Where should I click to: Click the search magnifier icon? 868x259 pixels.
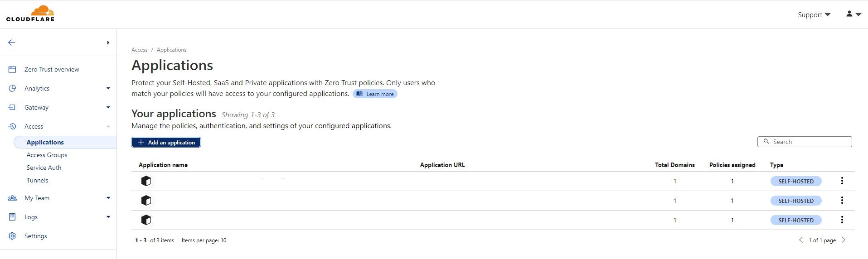pos(766,141)
